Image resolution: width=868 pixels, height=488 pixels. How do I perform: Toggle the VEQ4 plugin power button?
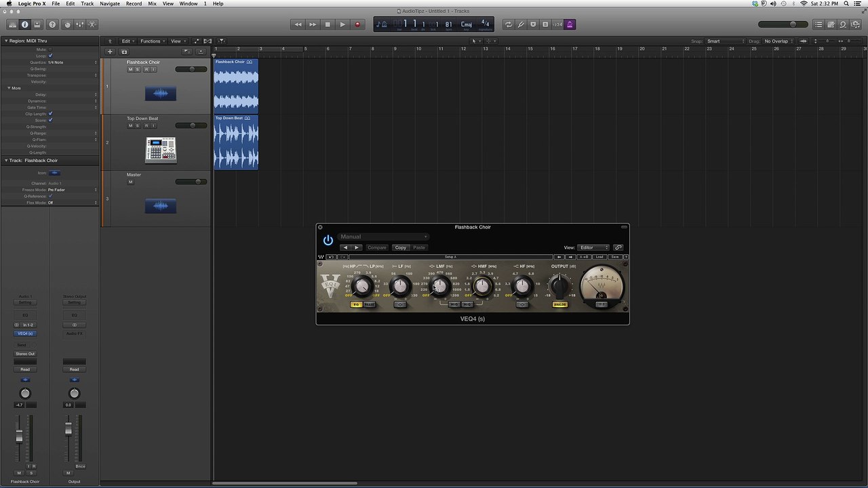point(328,241)
